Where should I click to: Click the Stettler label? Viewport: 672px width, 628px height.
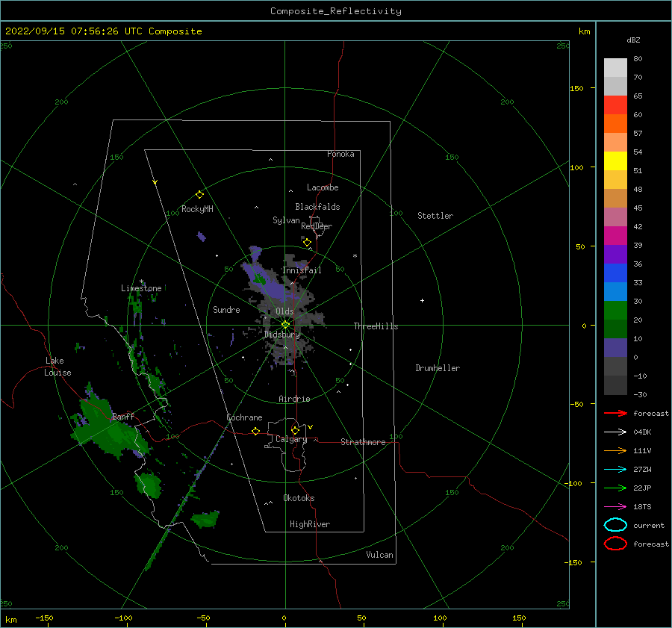pyautogui.click(x=435, y=216)
